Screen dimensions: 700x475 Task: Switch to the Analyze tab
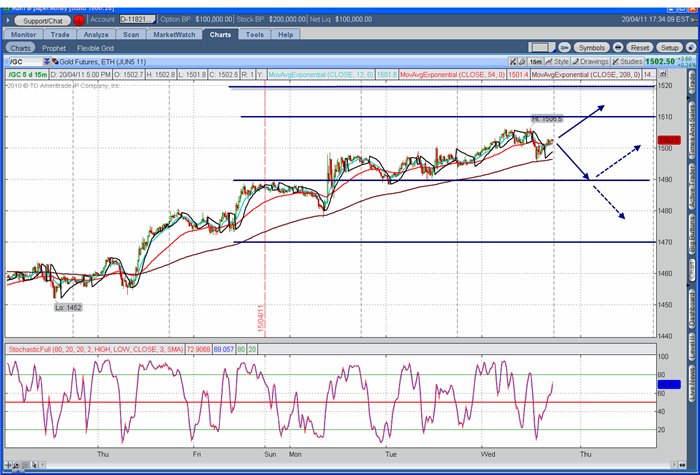coord(96,34)
